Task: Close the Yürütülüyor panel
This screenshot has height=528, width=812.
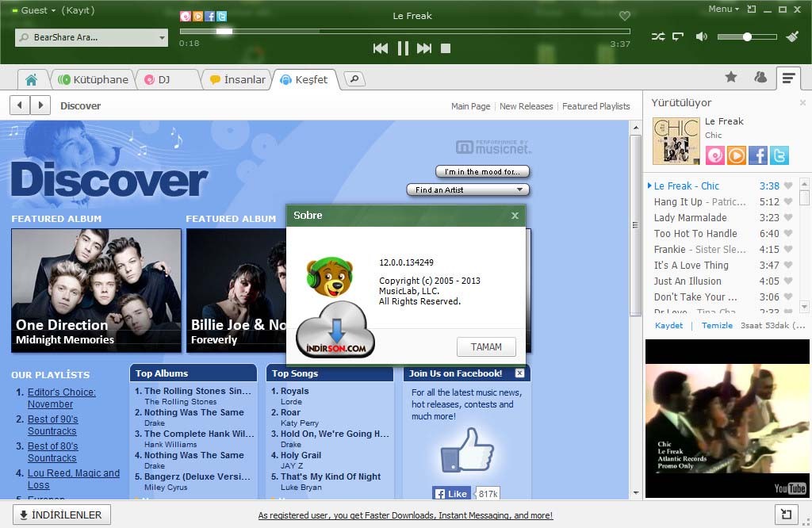Action: pos(802,103)
